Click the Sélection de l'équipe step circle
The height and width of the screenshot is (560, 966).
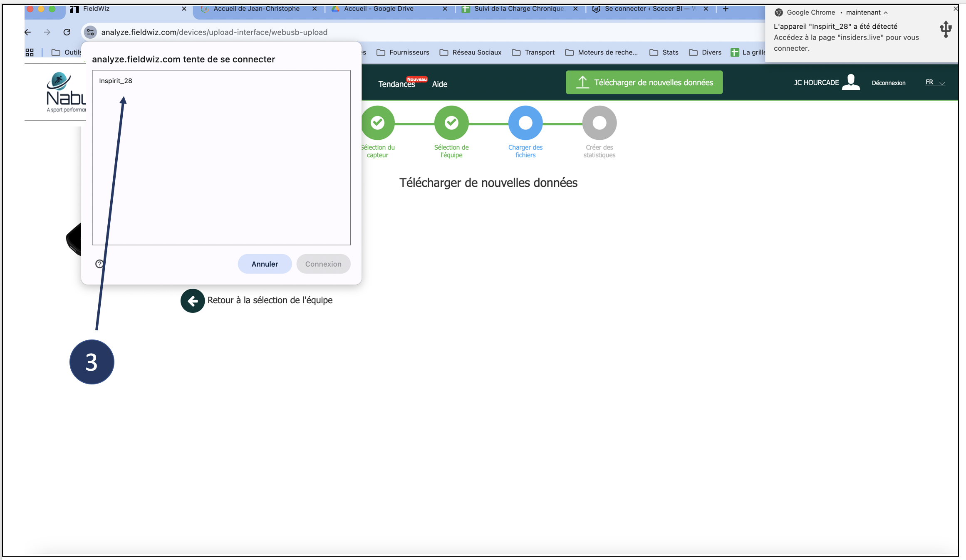click(451, 123)
